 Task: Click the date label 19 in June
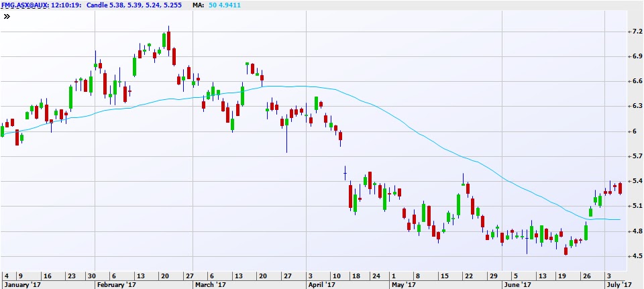(562, 276)
